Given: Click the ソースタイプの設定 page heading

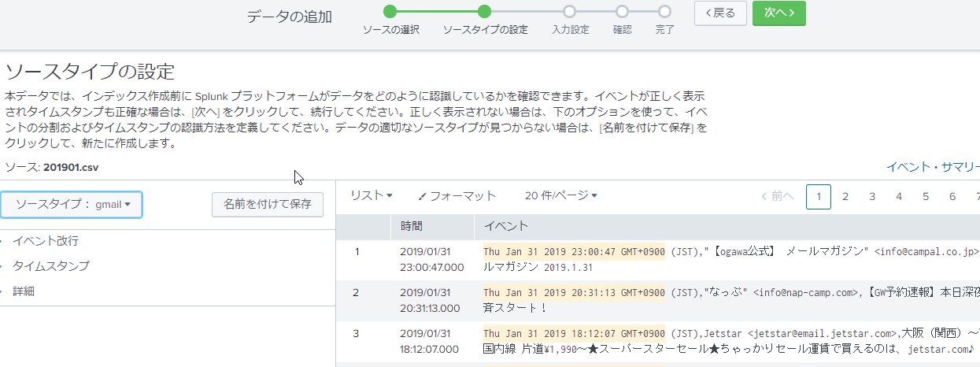Looking at the screenshot, I should point(90,71).
